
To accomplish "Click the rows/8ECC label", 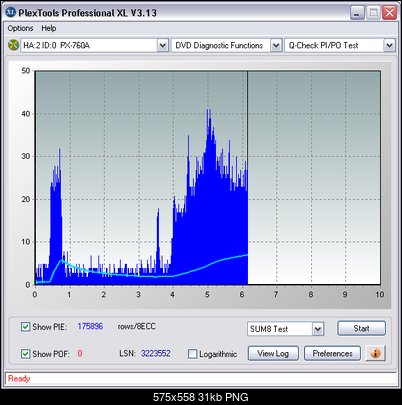I will [x=137, y=326].
